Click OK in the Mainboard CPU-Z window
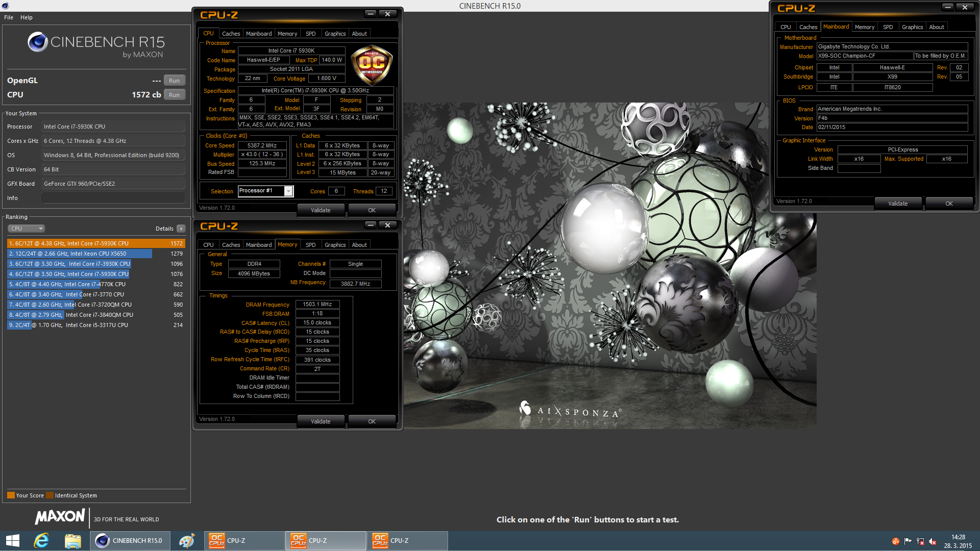This screenshot has height=551, width=980. coord(949,204)
